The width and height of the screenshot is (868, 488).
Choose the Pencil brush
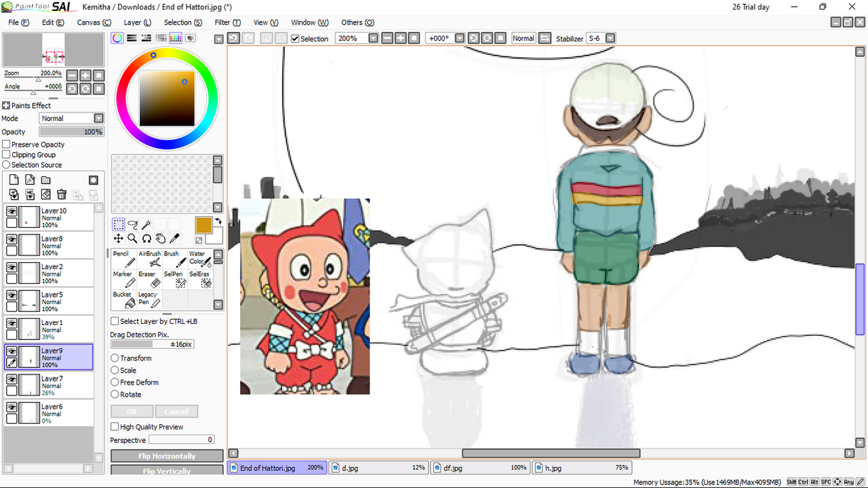click(x=123, y=259)
